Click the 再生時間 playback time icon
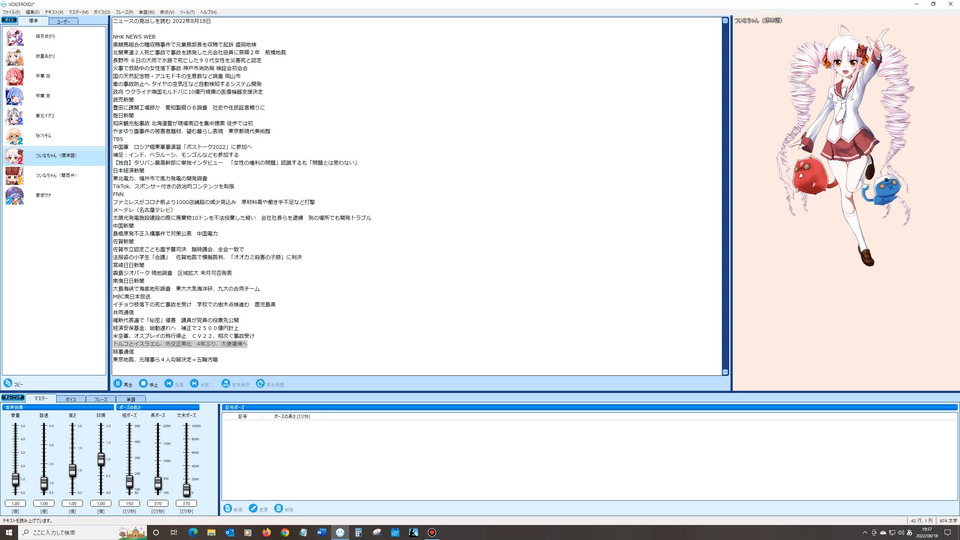The height and width of the screenshot is (540, 960). pyautogui.click(x=260, y=383)
